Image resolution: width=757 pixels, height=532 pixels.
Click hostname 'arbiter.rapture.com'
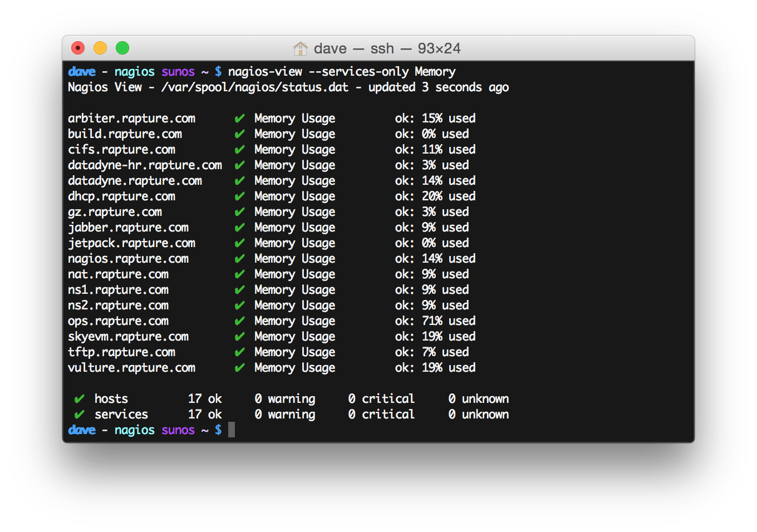point(131,119)
